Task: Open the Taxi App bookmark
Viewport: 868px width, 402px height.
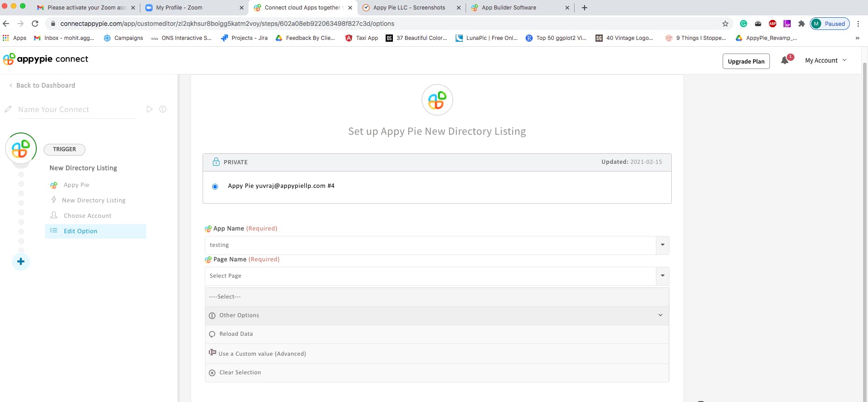Action: pos(362,38)
